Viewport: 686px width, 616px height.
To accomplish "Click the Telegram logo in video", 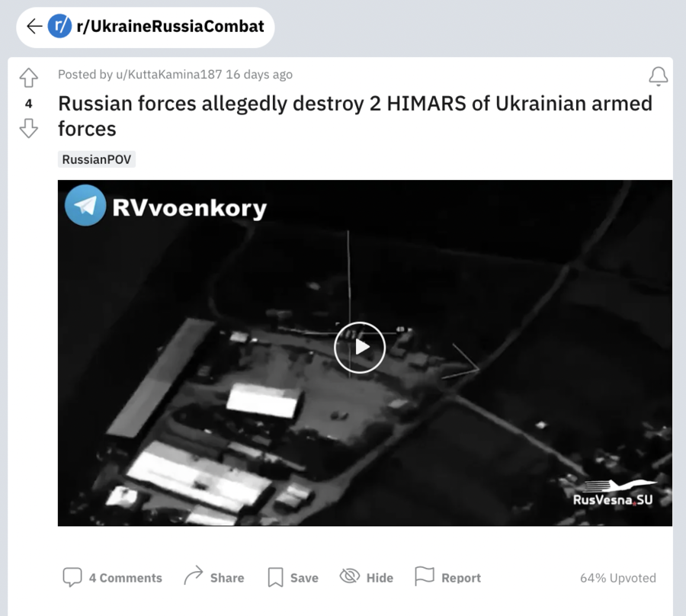I will point(85,205).
